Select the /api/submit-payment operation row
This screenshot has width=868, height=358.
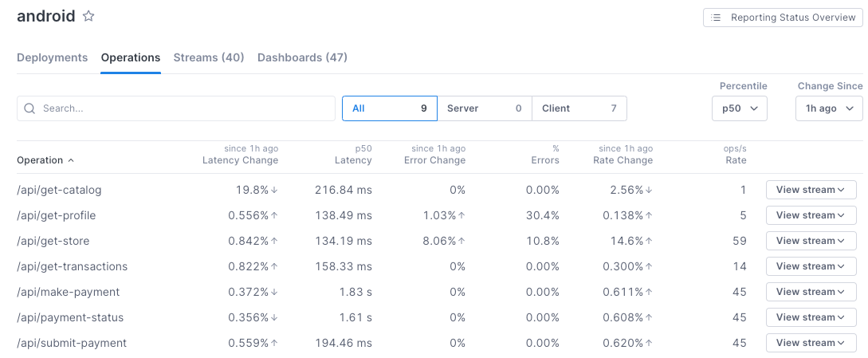[72, 343]
